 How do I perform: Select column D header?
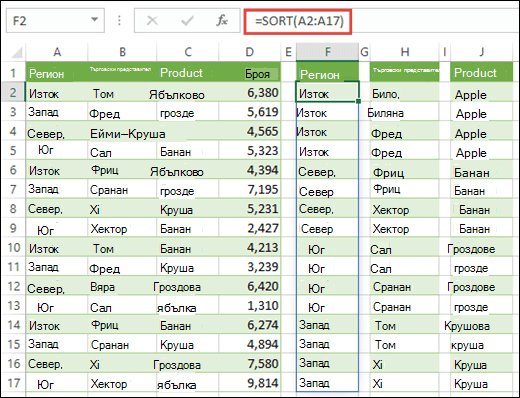pos(249,52)
